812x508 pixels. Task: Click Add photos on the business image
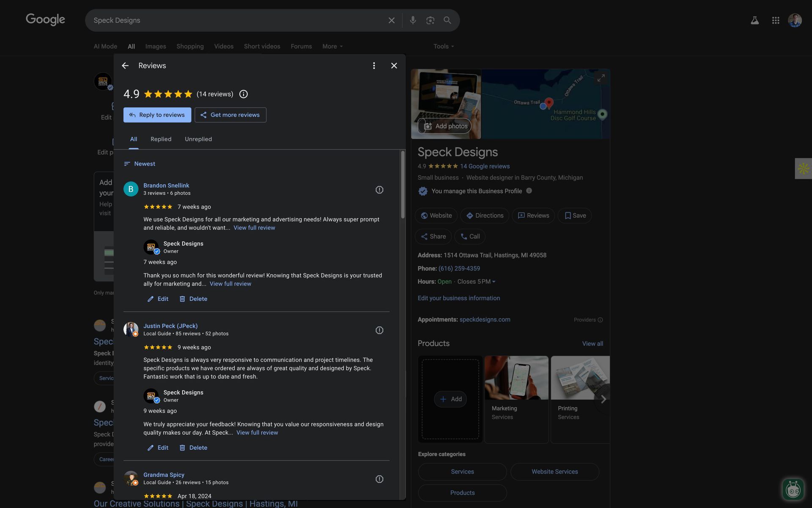pyautogui.click(x=444, y=126)
